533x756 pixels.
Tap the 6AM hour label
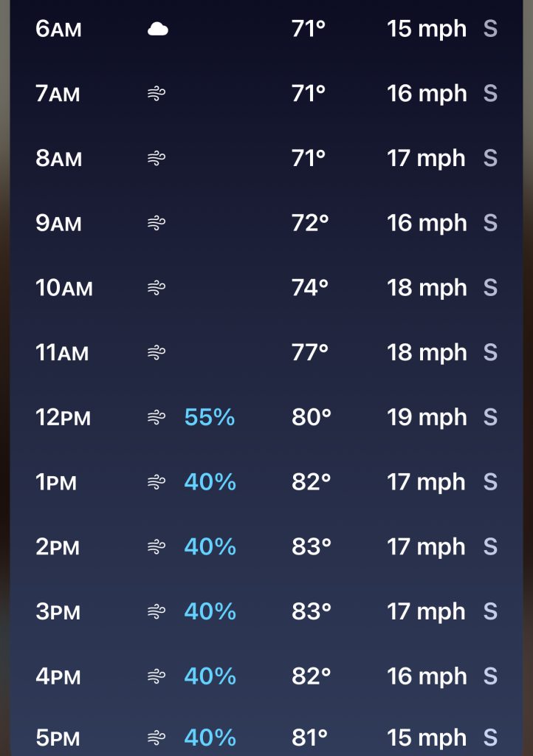click(58, 30)
